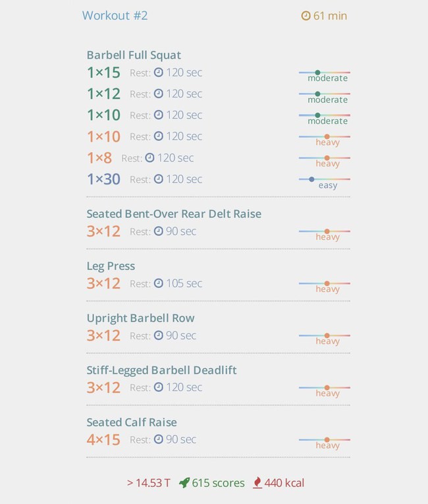The image size is (428, 504).
Task: Click the rocket icon next to 615 scores
Action: coord(184,483)
